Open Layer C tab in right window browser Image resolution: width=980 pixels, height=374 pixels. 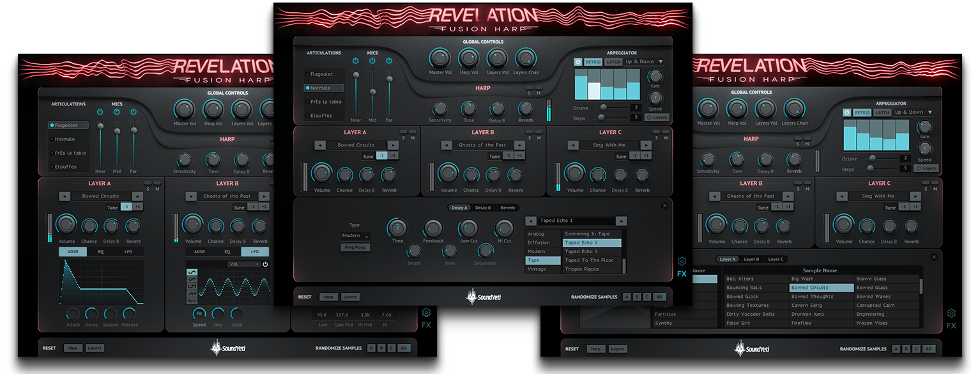pyautogui.click(x=776, y=259)
